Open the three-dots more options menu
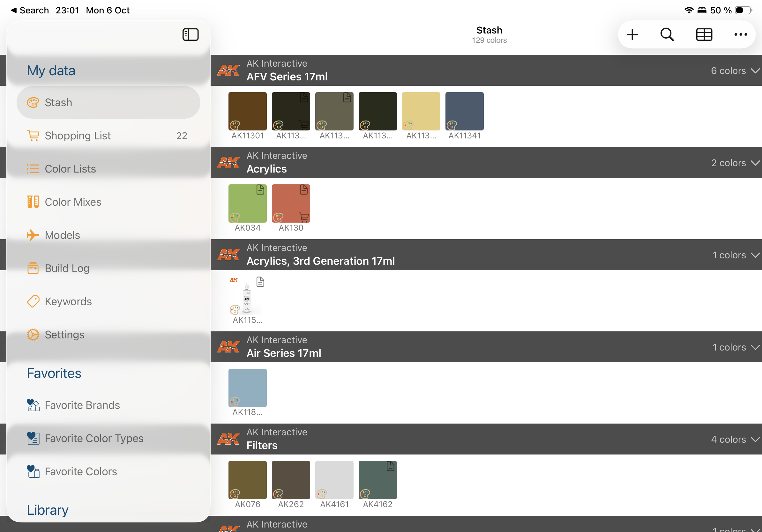Image resolution: width=762 pixels, height=532 pixels. point(740,34)
